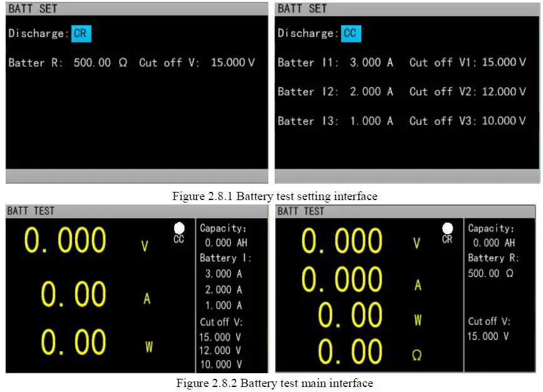The image size is (543, 392).
Task: Choose the Batter I3 1.000 A value
Action: [372, 120]
